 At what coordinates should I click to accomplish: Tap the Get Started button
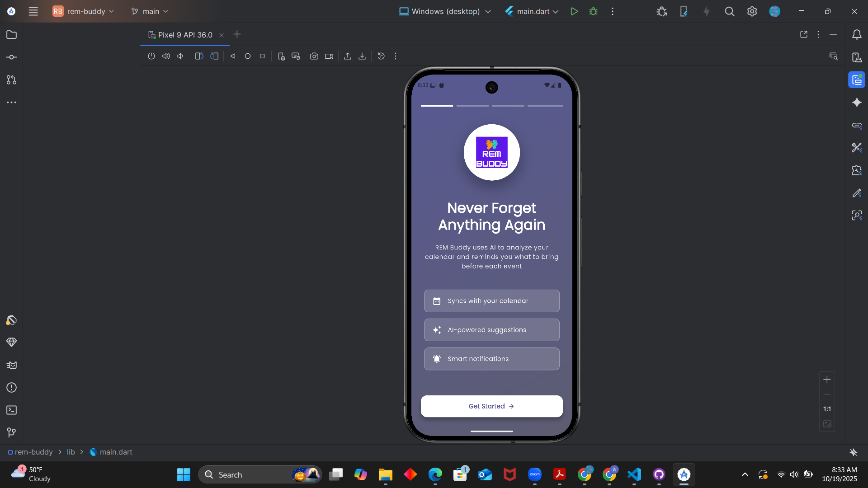491,406
